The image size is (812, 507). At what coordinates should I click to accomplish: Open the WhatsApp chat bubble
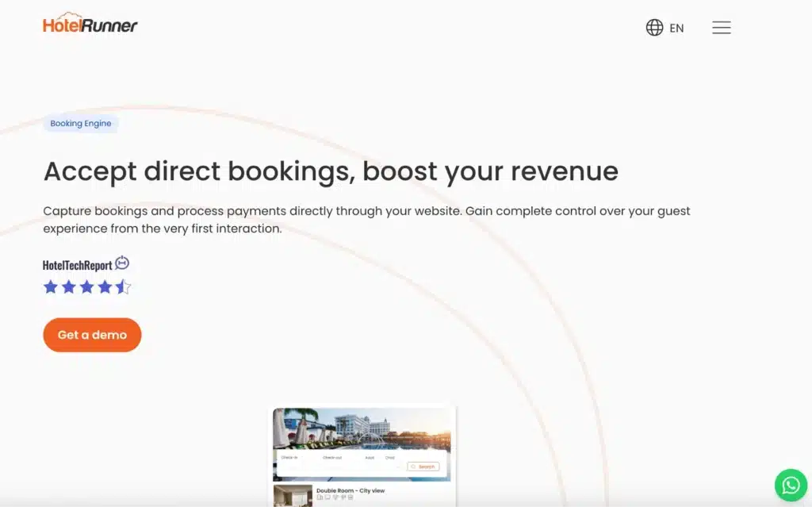[791, 485]
